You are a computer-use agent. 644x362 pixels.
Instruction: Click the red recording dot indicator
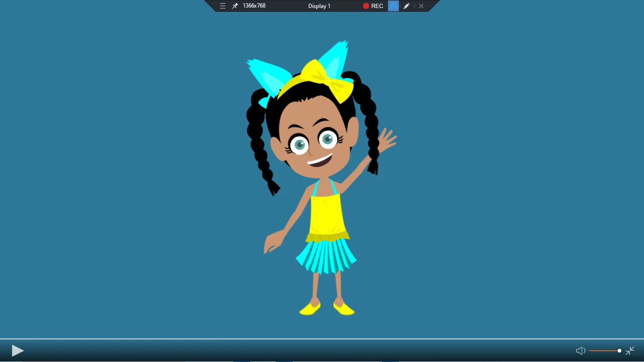coord(365,6)
